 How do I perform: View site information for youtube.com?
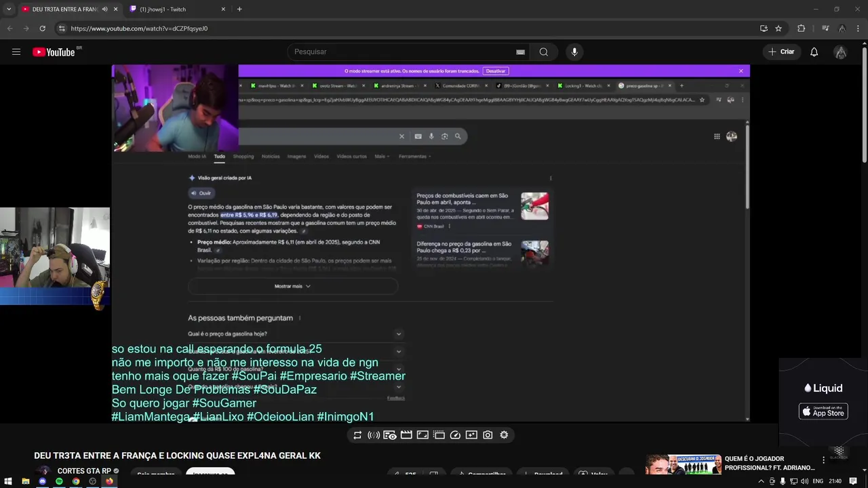62,28
